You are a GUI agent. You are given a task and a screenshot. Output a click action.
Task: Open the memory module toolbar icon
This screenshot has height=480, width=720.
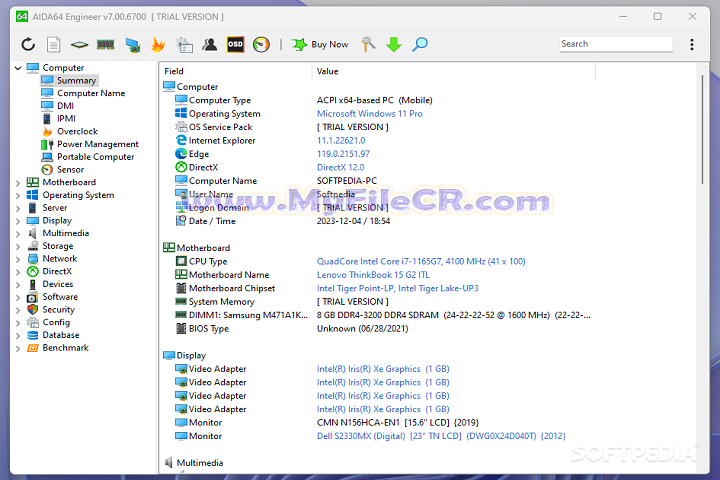click(106, 45)
